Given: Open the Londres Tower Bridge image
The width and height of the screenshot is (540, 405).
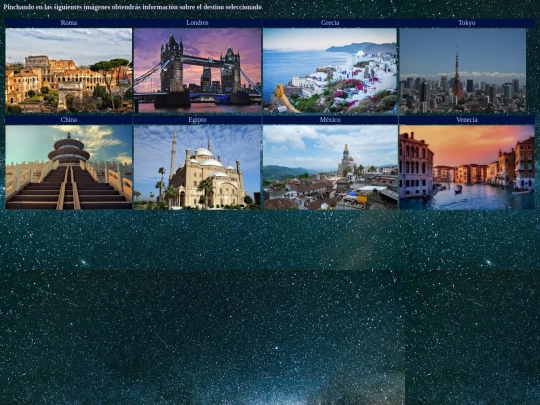Looking at the screenshot, I should tap(197, 71).
